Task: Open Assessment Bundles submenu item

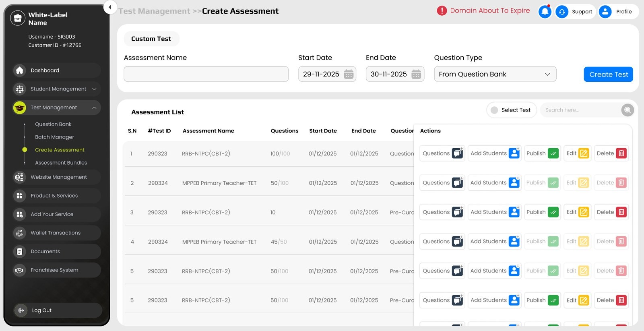Action: (x=61, y=163)
